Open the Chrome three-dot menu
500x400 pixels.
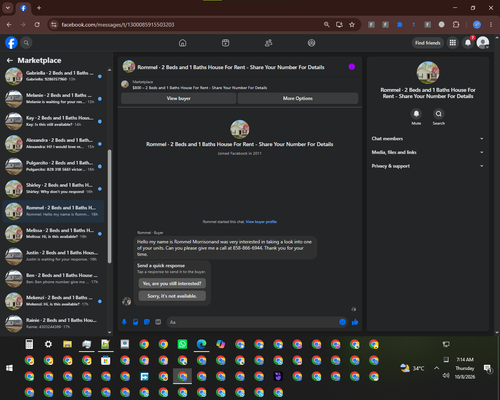click(x=491, y=25)
